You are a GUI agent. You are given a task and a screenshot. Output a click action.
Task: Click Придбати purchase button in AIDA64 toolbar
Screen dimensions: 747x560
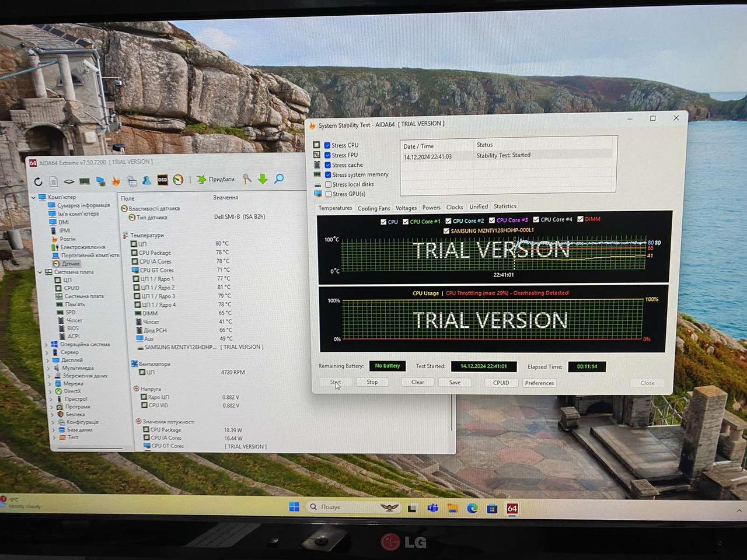point(215,179)
